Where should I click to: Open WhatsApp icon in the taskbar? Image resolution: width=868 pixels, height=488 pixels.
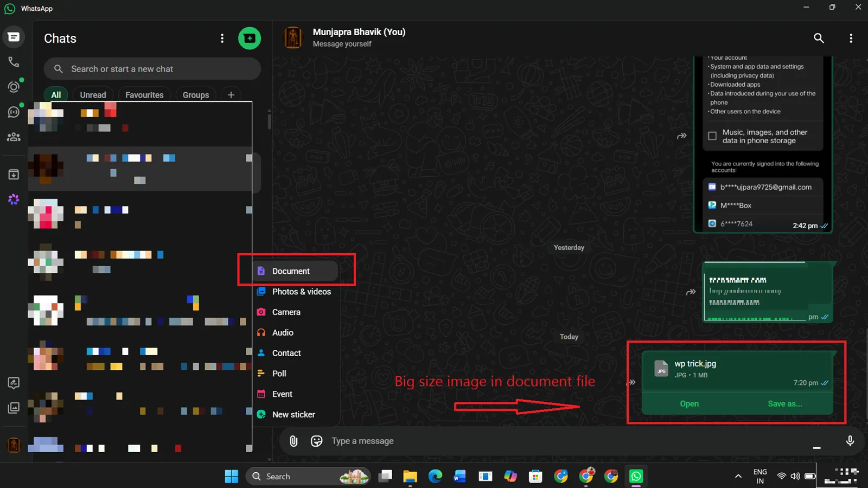coord(636,476)
